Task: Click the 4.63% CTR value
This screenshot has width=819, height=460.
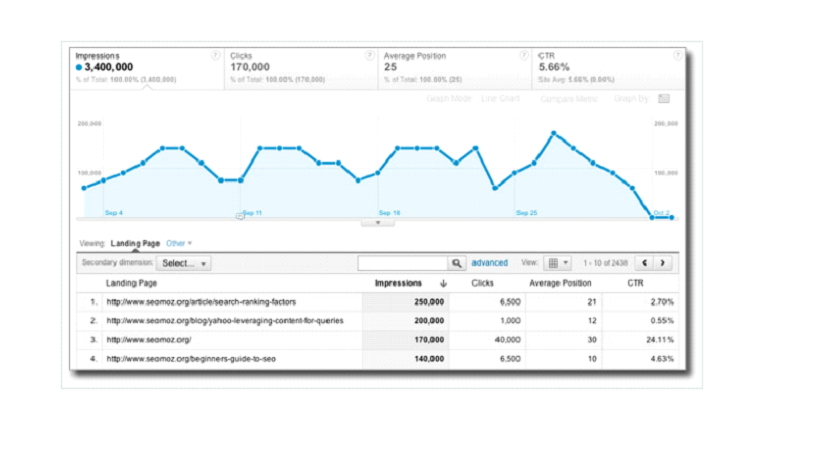Action: 662,359
